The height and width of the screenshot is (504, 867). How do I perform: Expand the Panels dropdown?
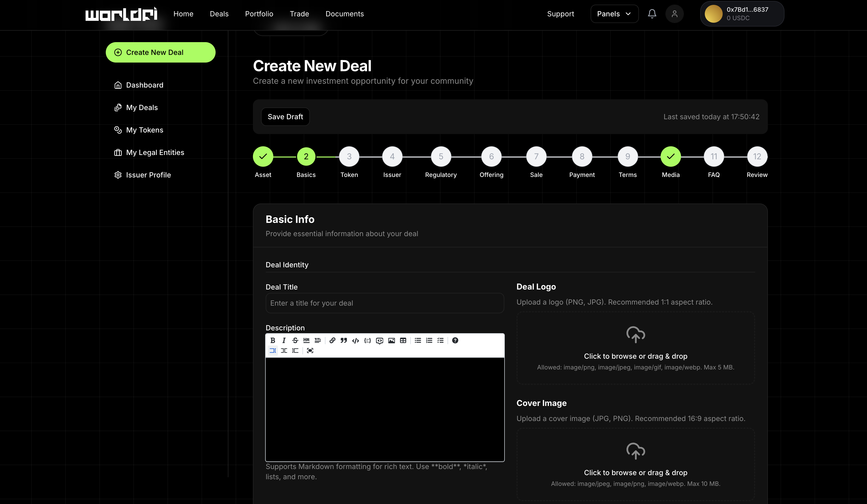614,14
